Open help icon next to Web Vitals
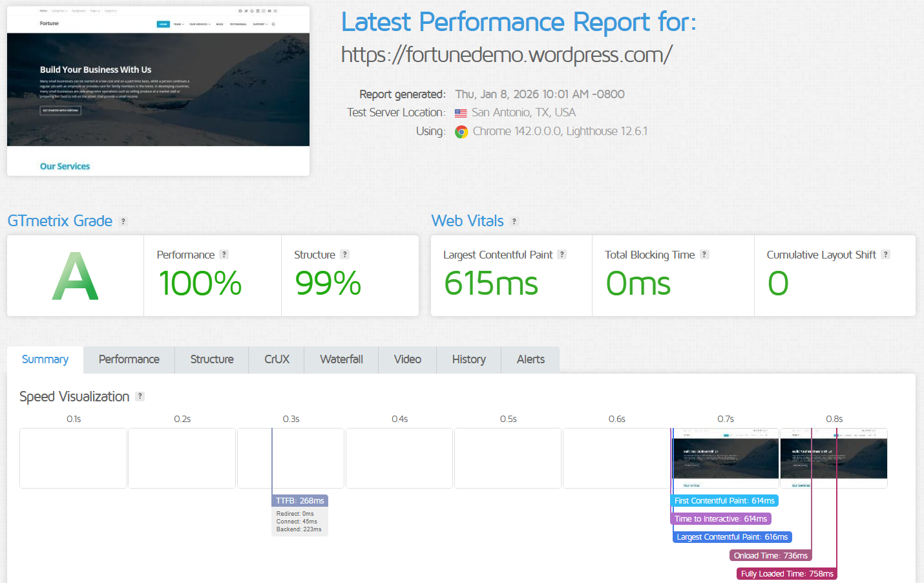924x583 pixels. coord(514,221)
